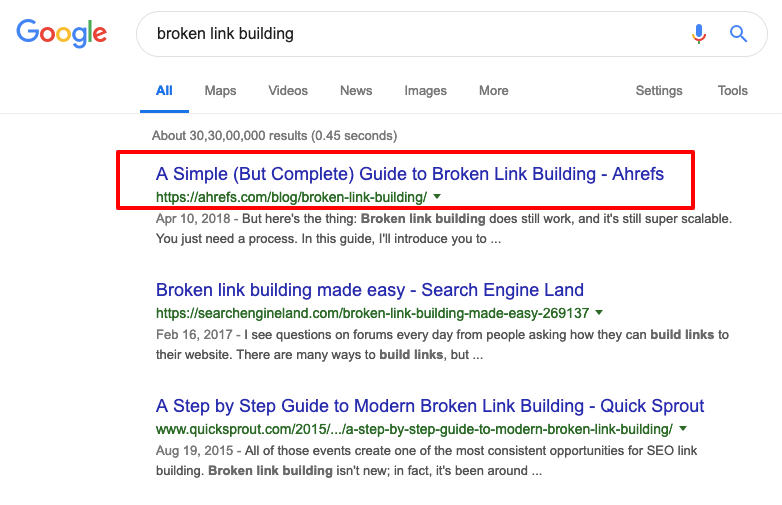Expand dropdown arrow next to quicksprout URL
This screenshot has height=505, width=782.
point(683,429)
